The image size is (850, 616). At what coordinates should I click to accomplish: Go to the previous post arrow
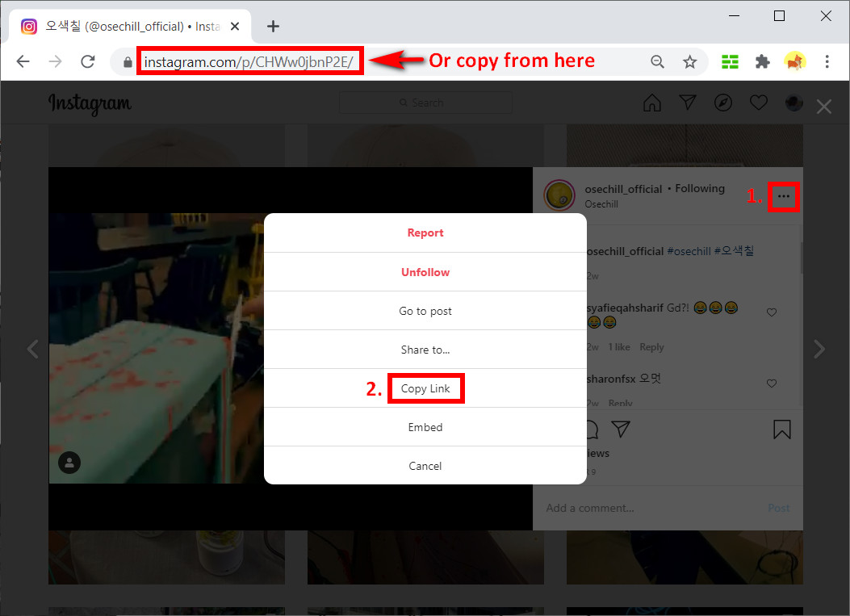[32, 349]
